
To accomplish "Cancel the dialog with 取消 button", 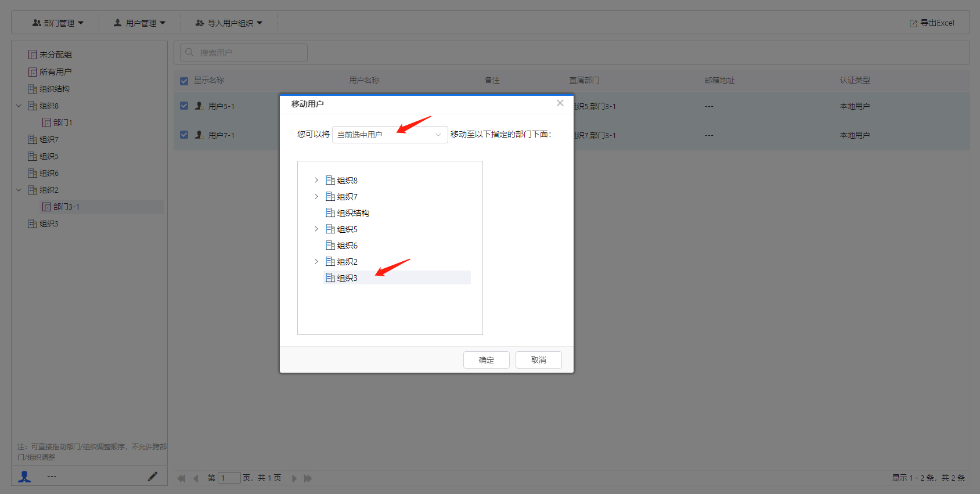I will click(539, 360).
